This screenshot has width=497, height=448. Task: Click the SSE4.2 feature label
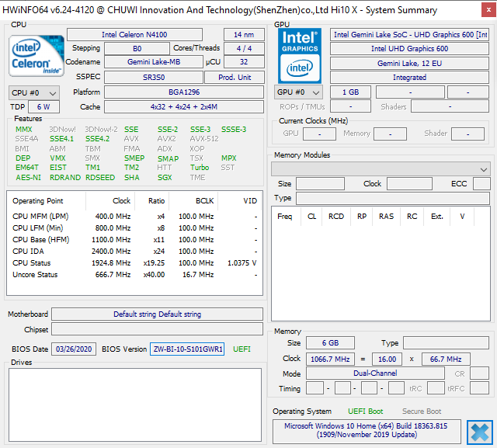[x=97, y=139]
